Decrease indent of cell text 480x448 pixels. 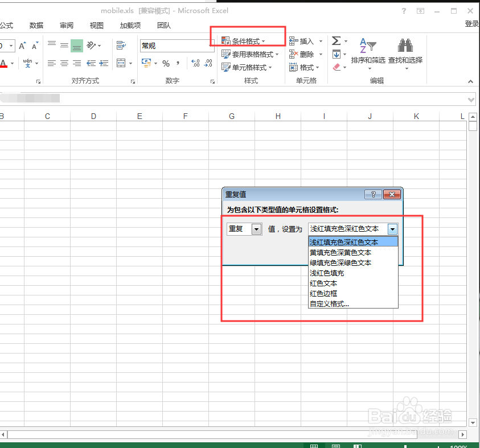pyautogui.click(x=91, y=63)
